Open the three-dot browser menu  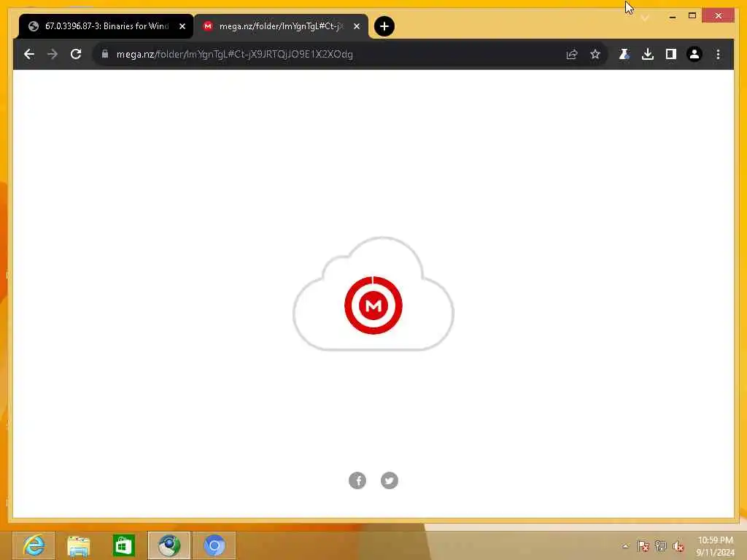(718, 54)
